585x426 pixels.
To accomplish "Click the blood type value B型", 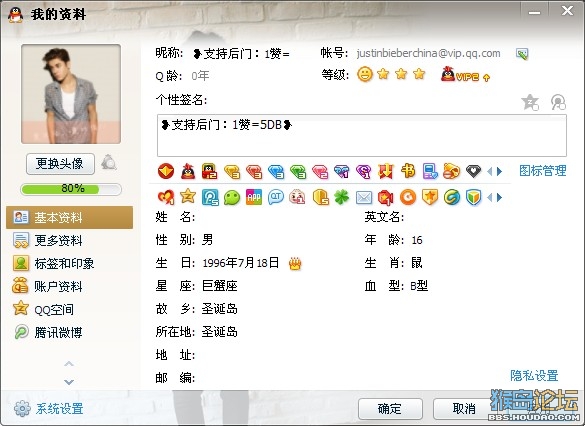I will 419,286.
